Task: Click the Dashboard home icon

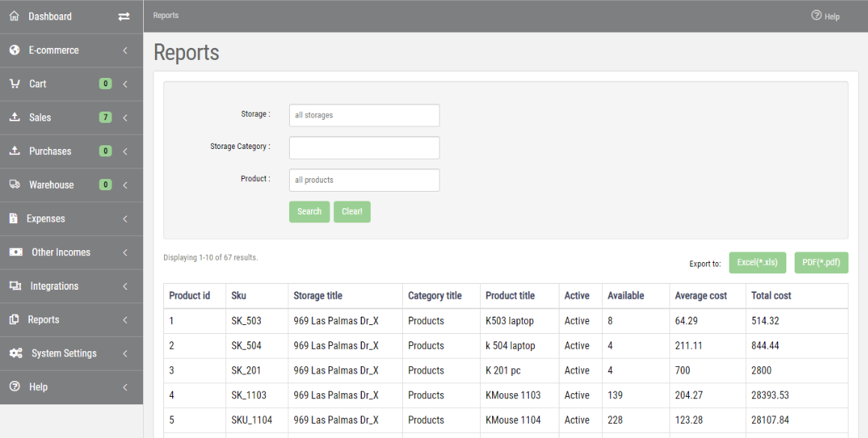Action: click(13, 16)
